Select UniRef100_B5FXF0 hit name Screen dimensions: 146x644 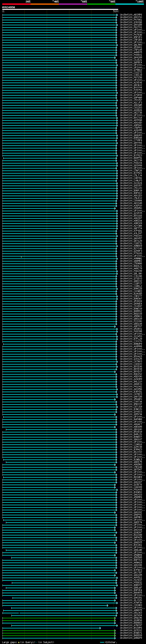(131, 37)
